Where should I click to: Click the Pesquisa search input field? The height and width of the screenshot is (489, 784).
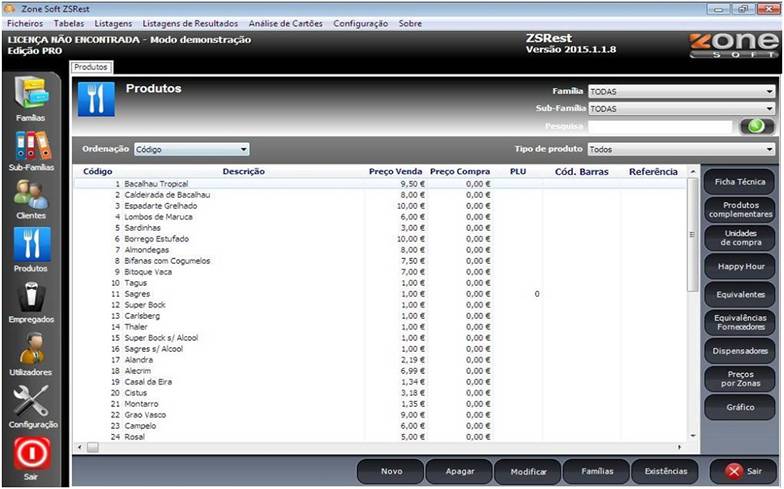661,126
